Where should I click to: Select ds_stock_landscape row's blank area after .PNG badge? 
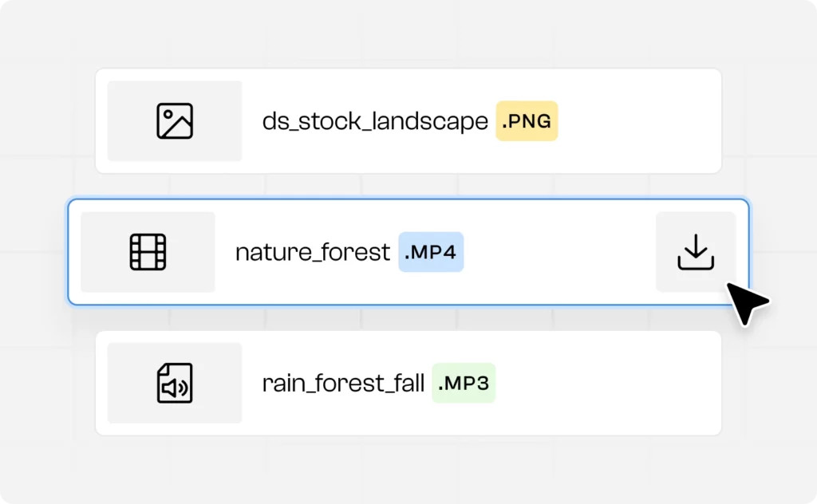pos(638,121)
